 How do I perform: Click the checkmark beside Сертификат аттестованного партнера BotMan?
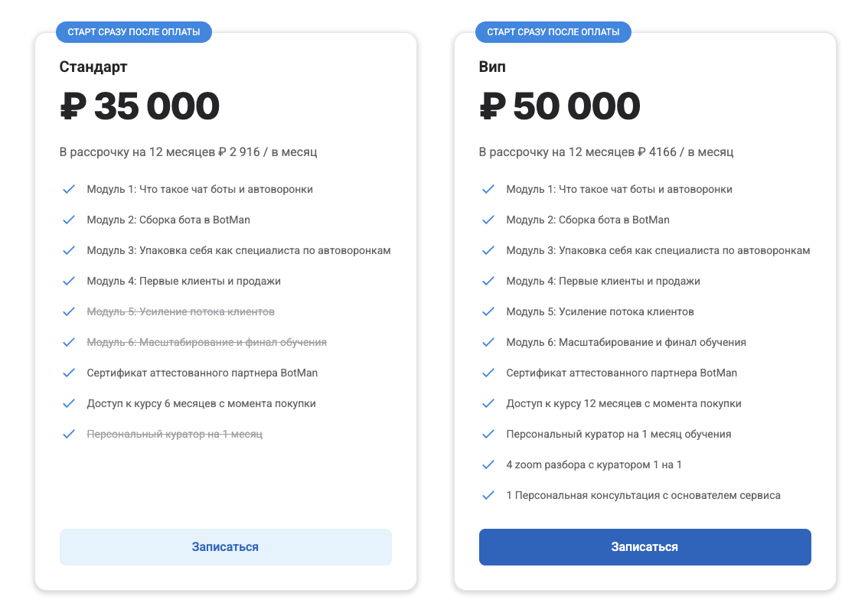tap(69, 372)
